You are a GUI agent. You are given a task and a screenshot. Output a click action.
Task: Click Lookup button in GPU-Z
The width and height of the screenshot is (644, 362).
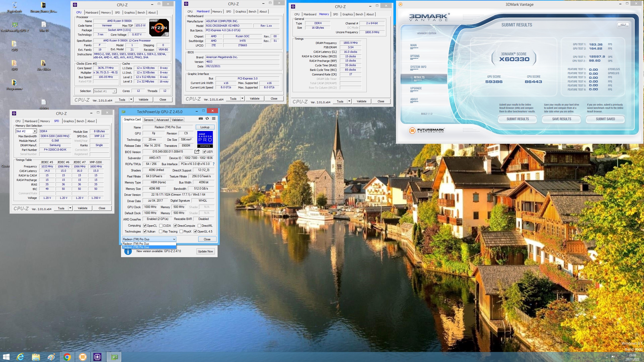click(x=205, y=127)
